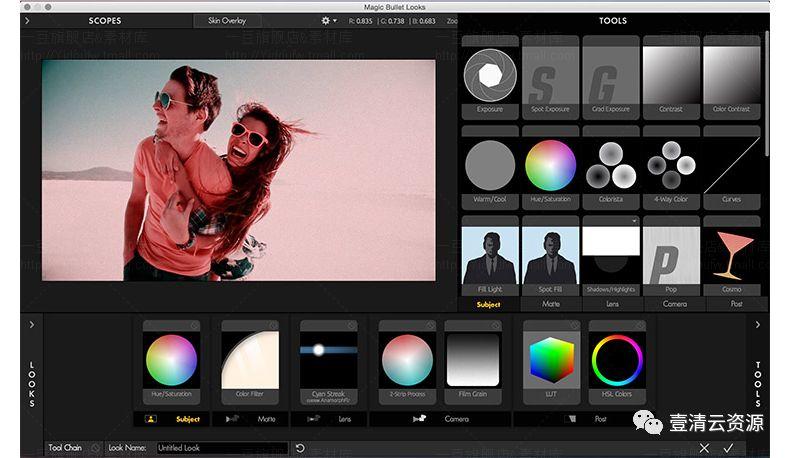Toggle the Film Grain card enable circle
Image resolution: width=790 pixels, height=458 pixels.
click(496, 326)
